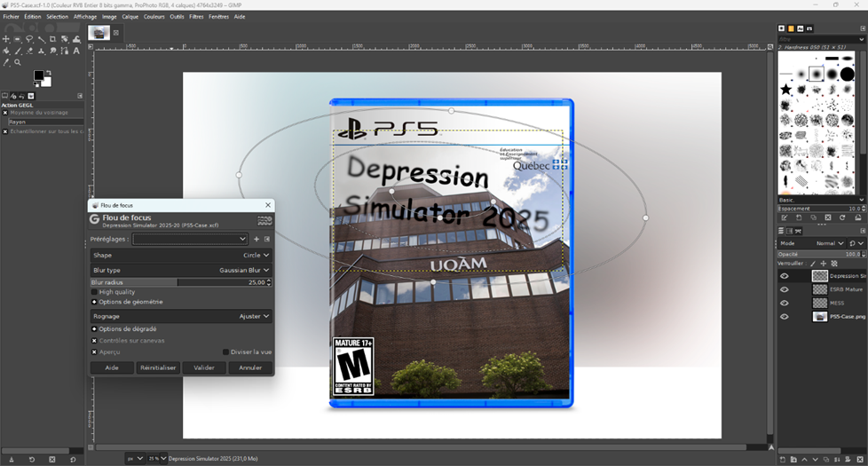This screenshot has height=466, width=868.
Task: Enable the High quality checkbox
Action: point(95,292)
